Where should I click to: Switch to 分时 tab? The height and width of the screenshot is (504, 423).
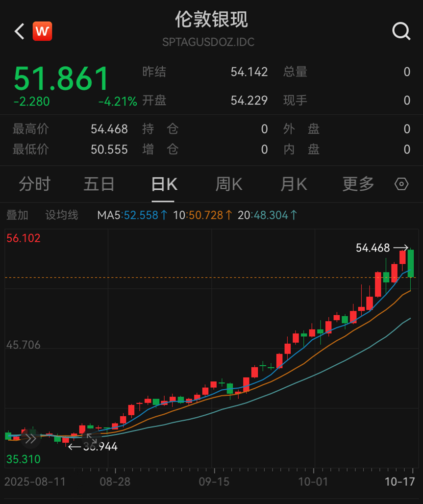pyautogui.click(x=34, y=184)
